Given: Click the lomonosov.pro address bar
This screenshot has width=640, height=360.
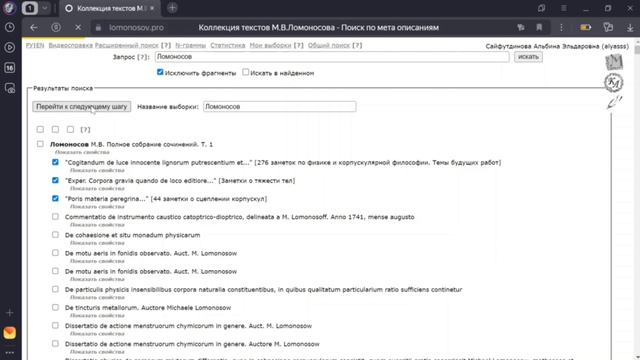Looking at the screenshot, I should click(136, 27).
